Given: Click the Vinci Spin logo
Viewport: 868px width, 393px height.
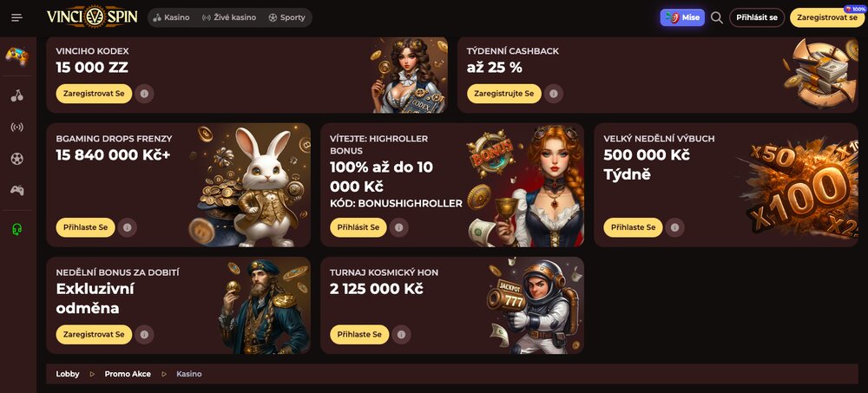Looking at the screenshot, I should coord(93,16).
